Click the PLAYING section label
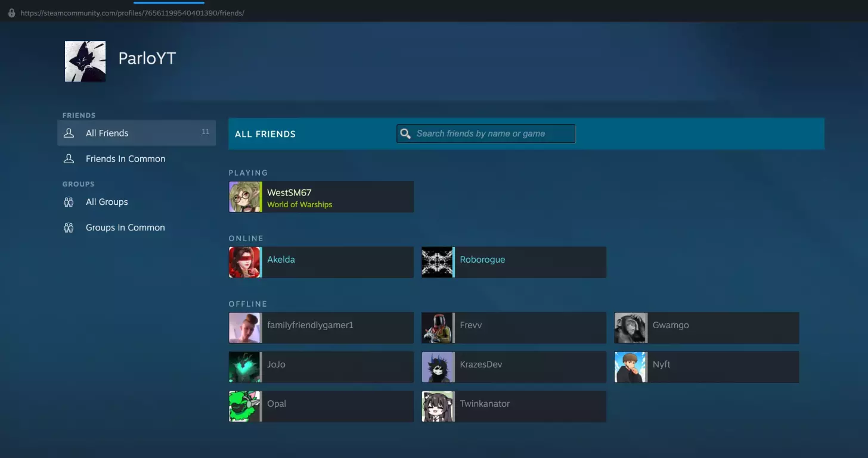This screenshot has width=868, height=458. click(248, 173)
